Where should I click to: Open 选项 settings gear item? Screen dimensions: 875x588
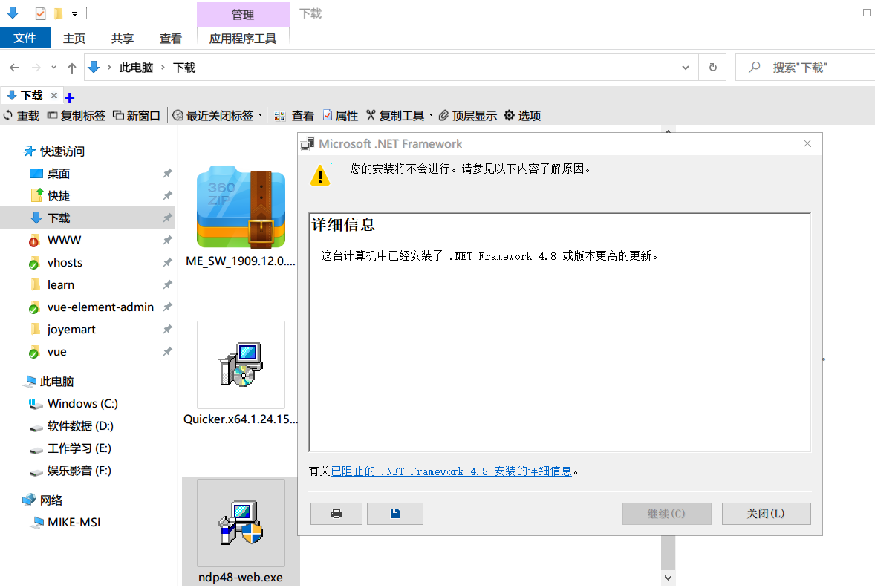pyautogui.click(x=522, y=116)
